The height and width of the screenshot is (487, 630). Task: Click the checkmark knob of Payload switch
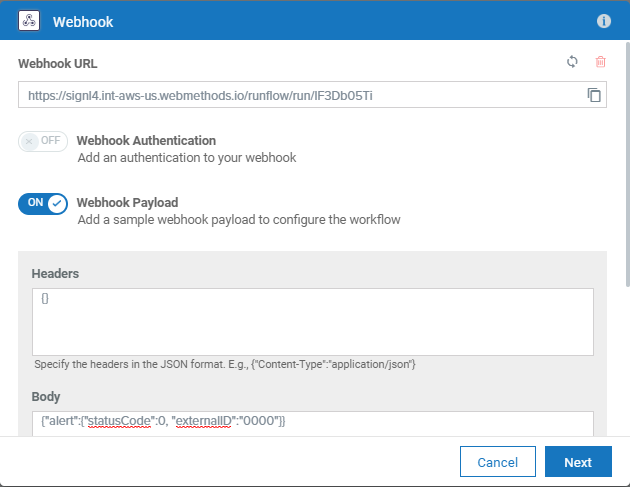coord(57,204)
